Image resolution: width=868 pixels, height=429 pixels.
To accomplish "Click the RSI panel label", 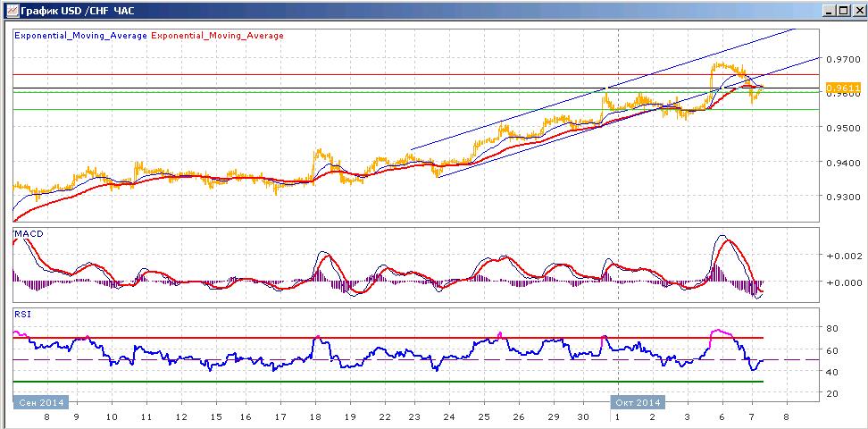I will point(23,315).
